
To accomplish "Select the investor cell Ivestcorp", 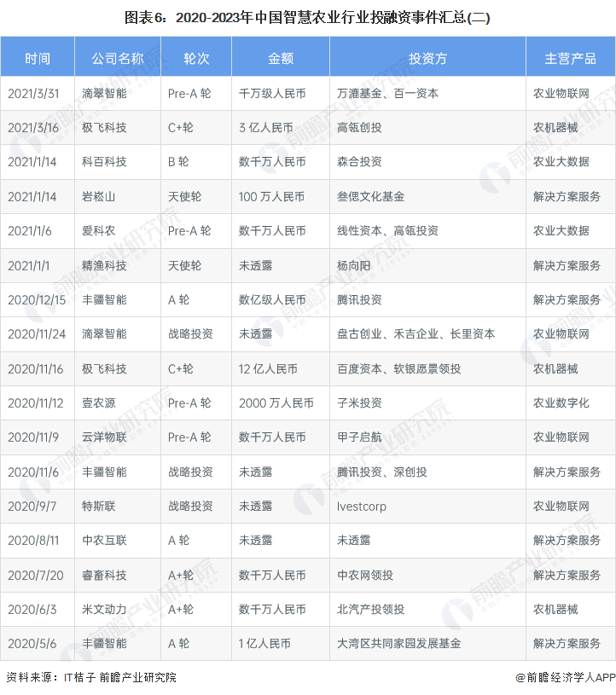I will [361, 506].
